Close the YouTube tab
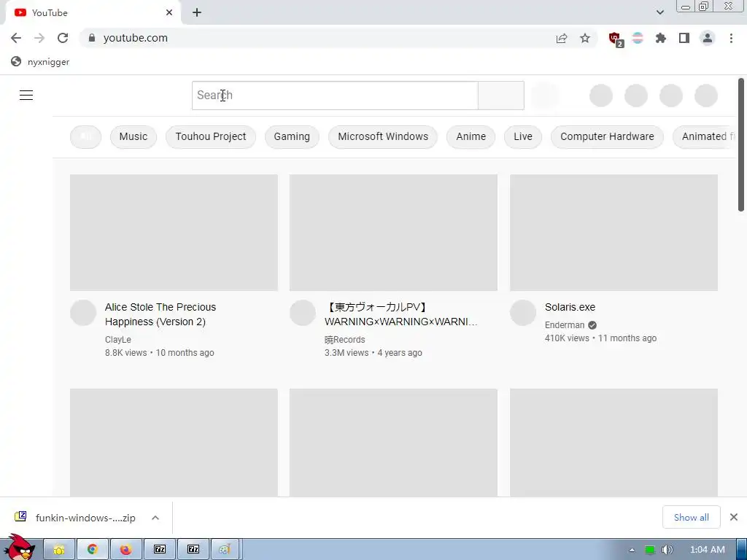Screen dimensions: 747x560 click(x=169, y=13)
